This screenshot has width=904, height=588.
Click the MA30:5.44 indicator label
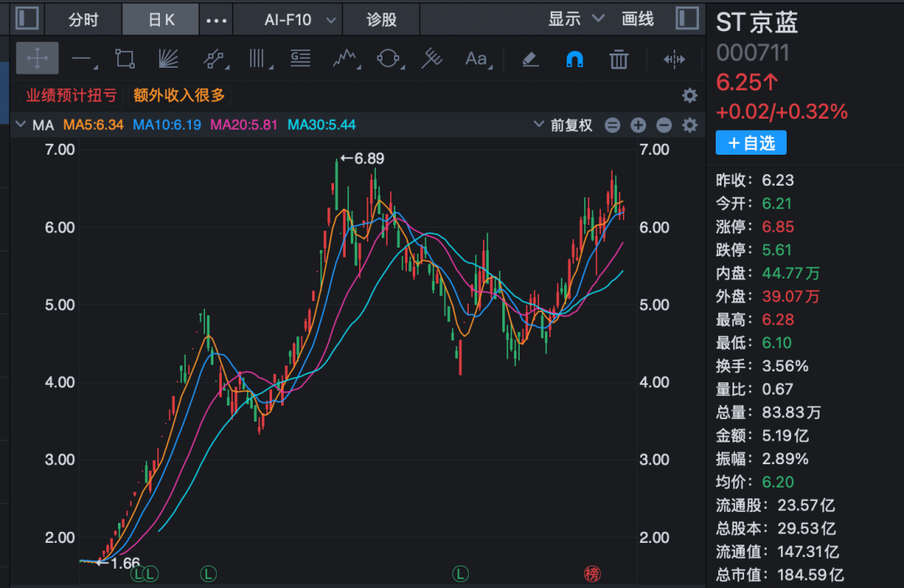point(321,125)
